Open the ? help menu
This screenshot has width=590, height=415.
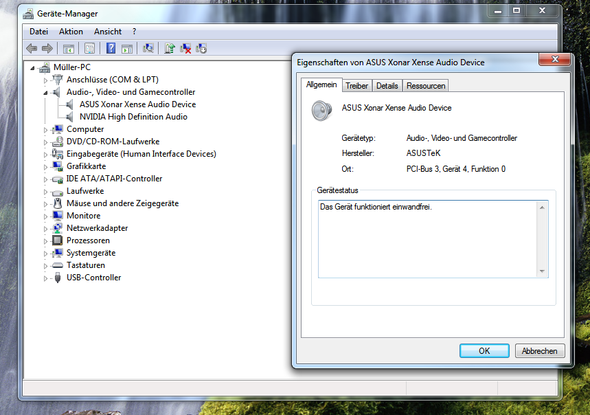[134, 32]
